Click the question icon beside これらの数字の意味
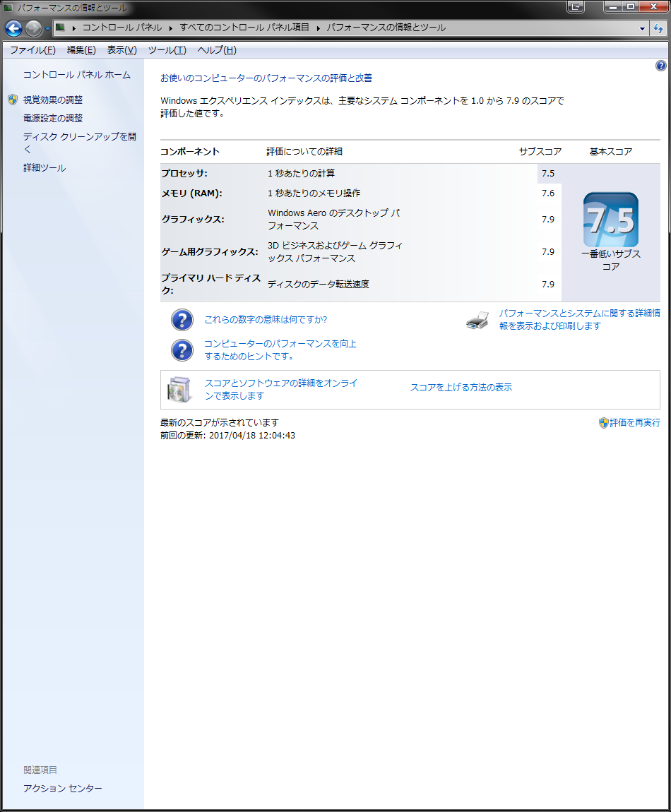 182,320
